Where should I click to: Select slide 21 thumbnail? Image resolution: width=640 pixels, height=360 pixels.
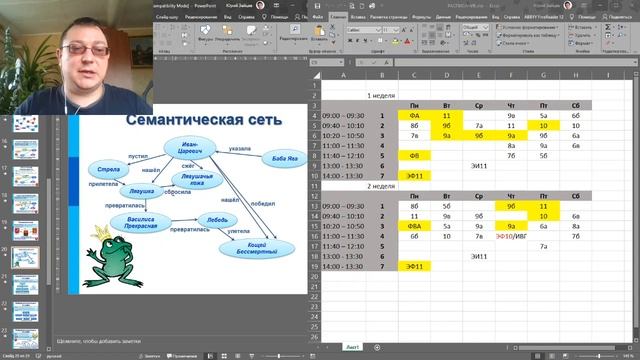click(25, 284)
